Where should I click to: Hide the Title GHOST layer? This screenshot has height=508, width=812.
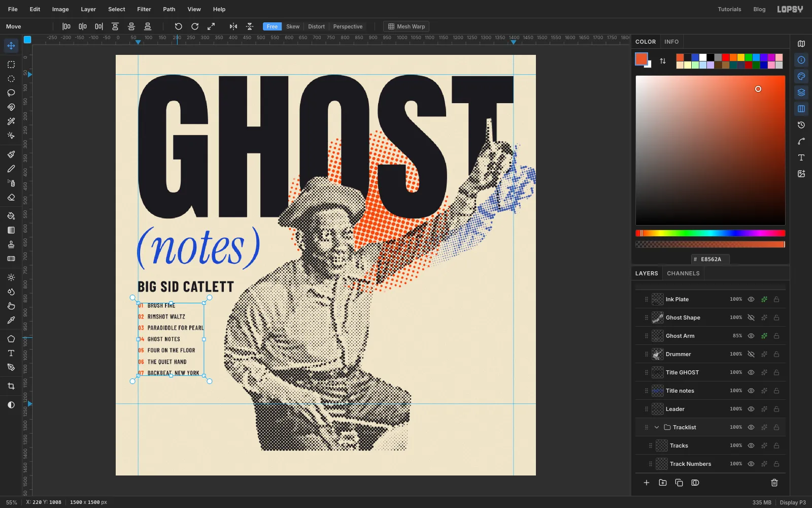click(x=751, y=372)
